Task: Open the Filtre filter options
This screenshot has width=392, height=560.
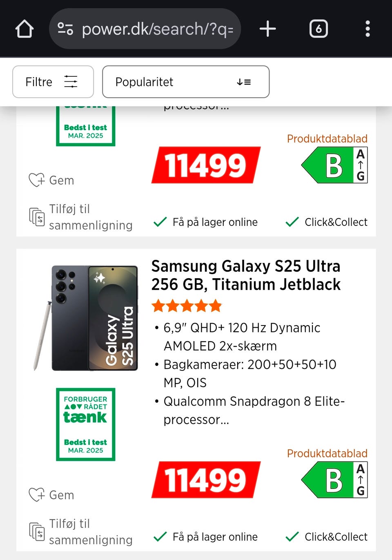Action: [53, 82]
